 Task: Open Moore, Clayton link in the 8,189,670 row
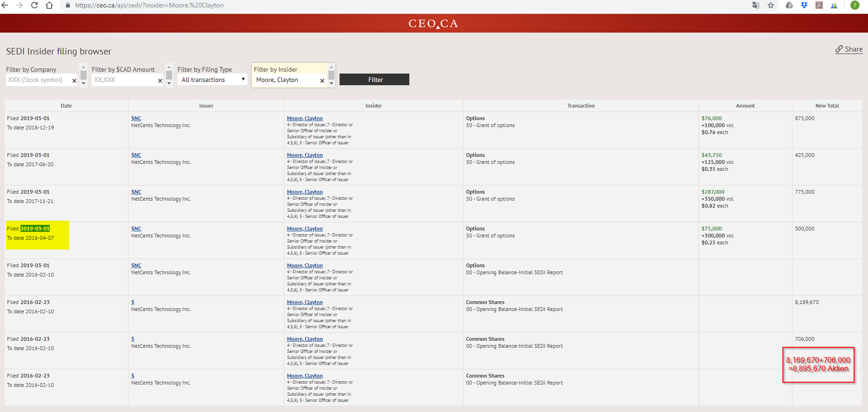(305, 302)
